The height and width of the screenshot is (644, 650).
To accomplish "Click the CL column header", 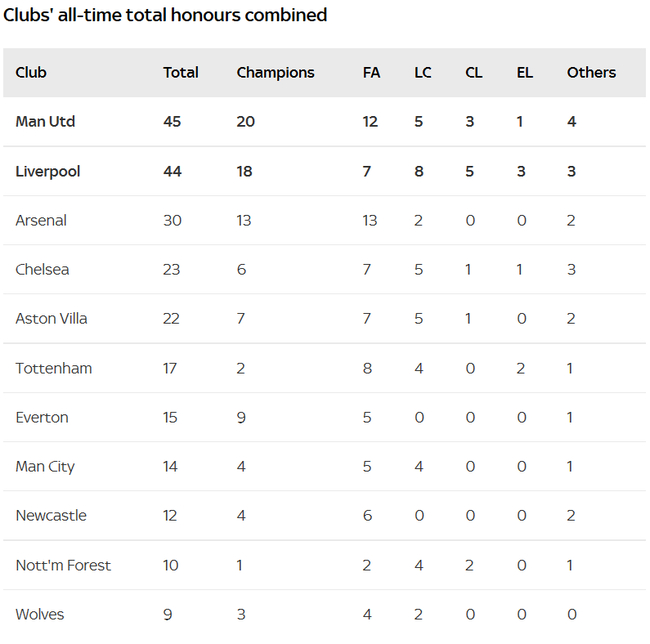I will tap(474, 73).
